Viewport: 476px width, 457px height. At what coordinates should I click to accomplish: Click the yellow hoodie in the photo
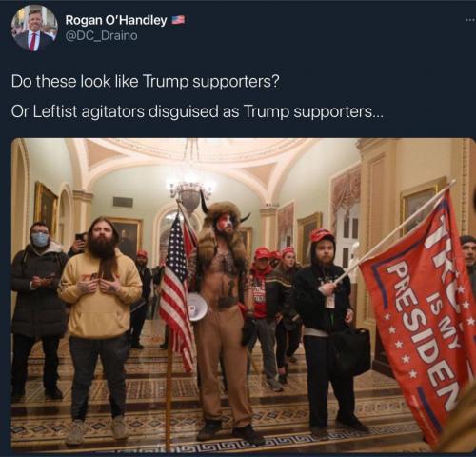pos(99,293)
